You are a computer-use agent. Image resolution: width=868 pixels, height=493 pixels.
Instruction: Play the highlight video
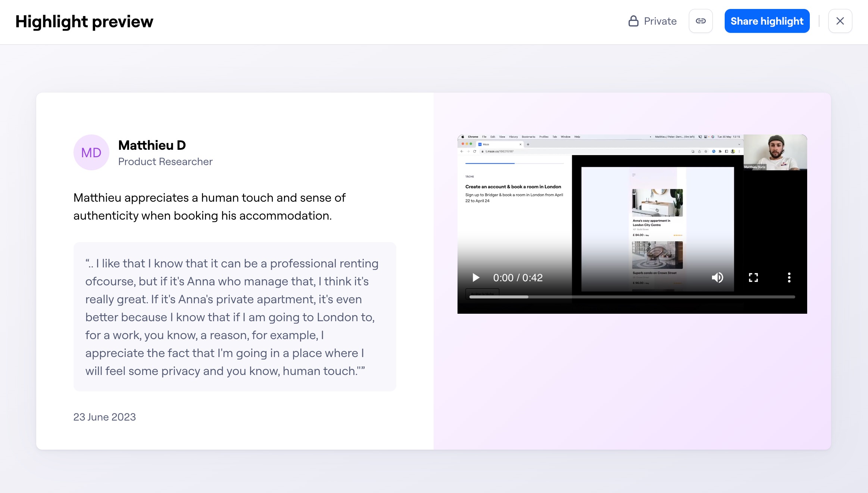[x=476, y=277]
